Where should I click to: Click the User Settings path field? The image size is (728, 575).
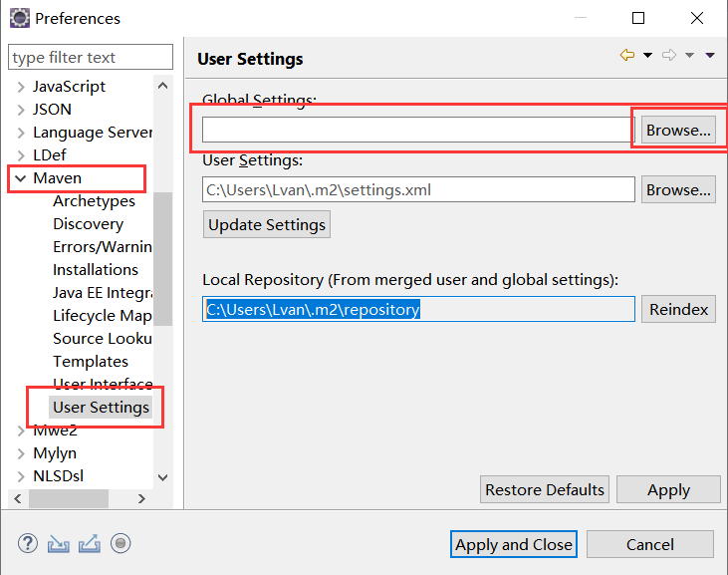pyautogui.click(x=418, y=189)
